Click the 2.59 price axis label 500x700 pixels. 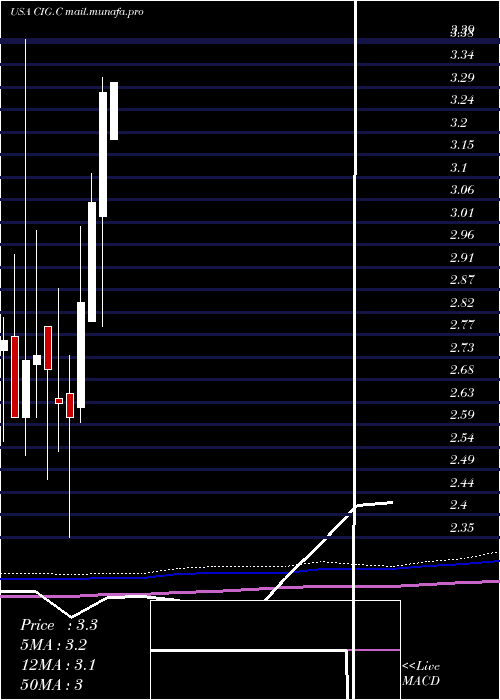pos(462,415)
